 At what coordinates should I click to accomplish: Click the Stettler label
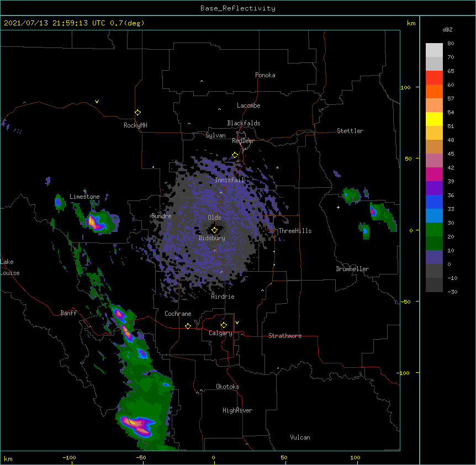[x=350, y=131]
